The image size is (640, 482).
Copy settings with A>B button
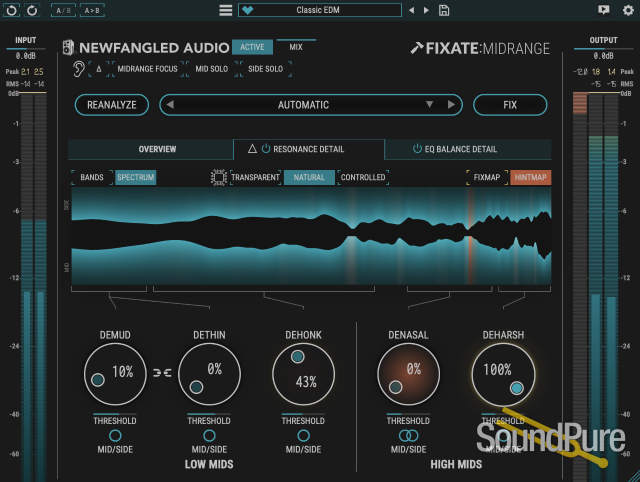[x=92, y=10]
